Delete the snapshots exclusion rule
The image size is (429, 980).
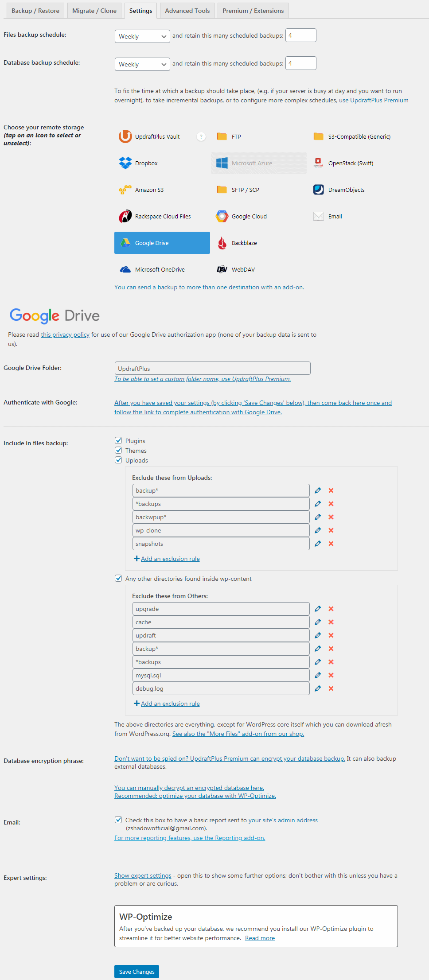click(331, 544)
